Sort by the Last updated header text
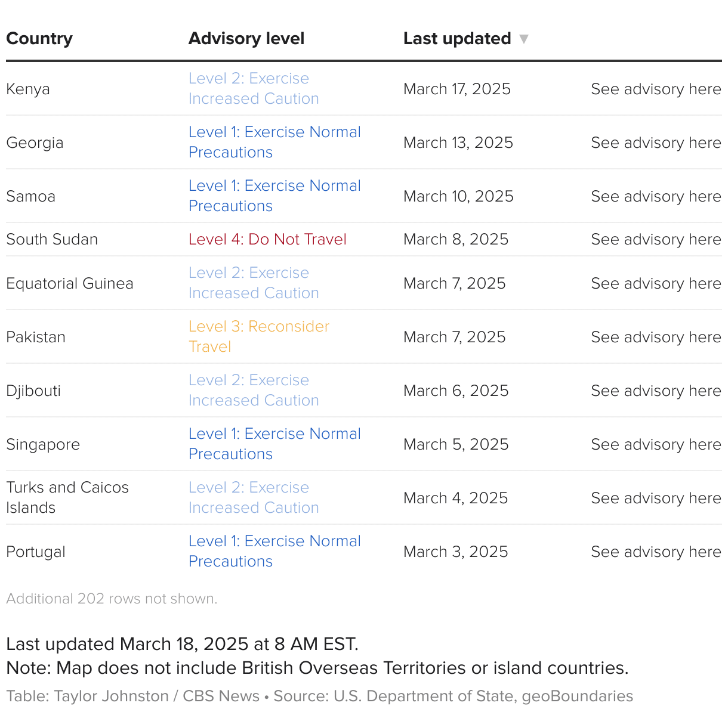Screen dimensions: 728x712 [x=457, y=39]
